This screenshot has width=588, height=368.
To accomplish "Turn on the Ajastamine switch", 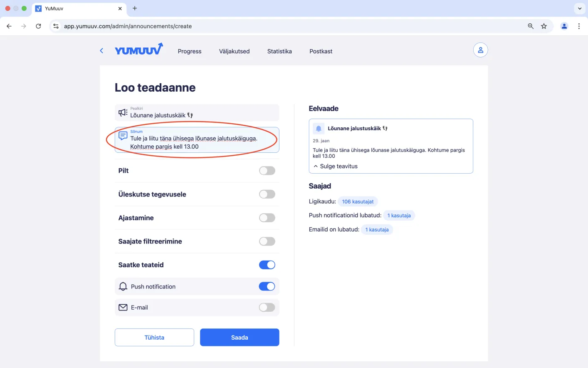I will coord(267,218).
